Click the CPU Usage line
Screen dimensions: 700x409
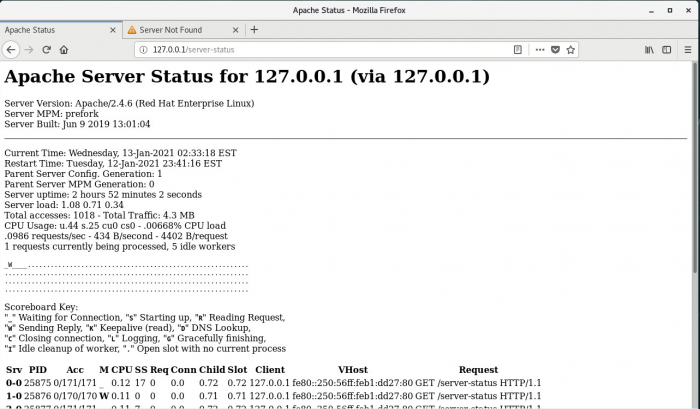click(x=115, y=225)
